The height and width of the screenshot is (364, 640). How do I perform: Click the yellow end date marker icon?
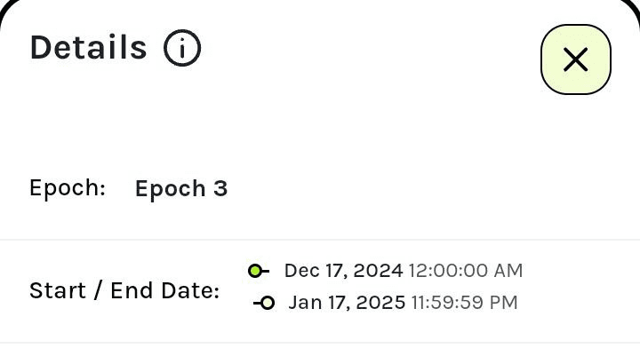(267, 303)
